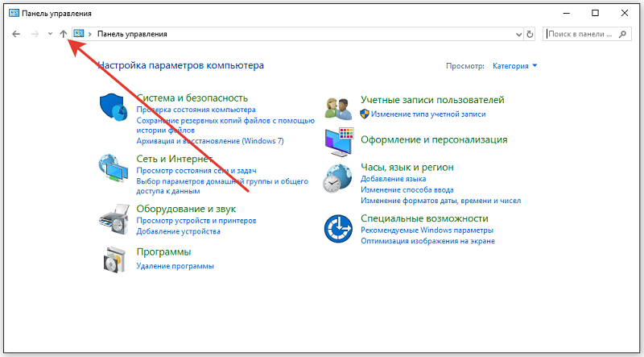Open Оборудование и звук category
The image size is (644, 357).
coord(186,209)
